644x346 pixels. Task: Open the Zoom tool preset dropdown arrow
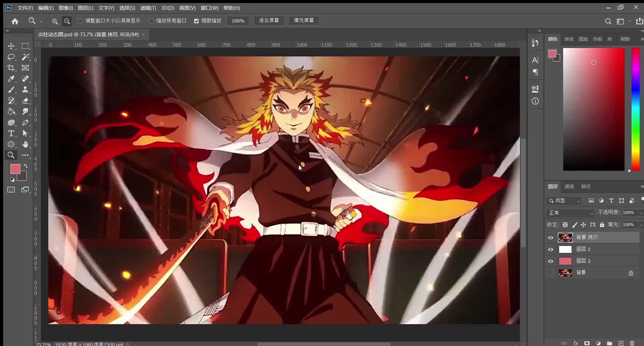pos(41,21)
